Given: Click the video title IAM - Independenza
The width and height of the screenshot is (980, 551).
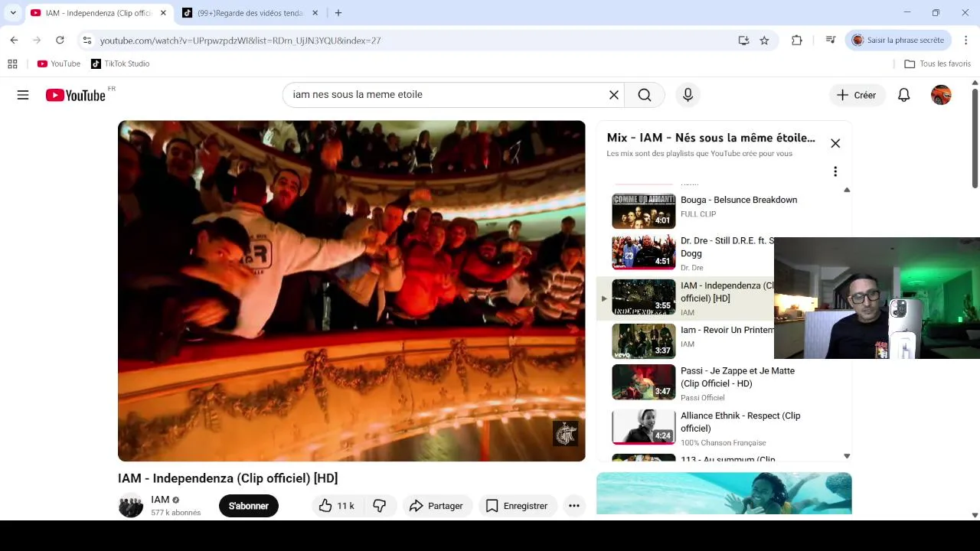Looking at the screenshot, I should [x=227, y=478].
